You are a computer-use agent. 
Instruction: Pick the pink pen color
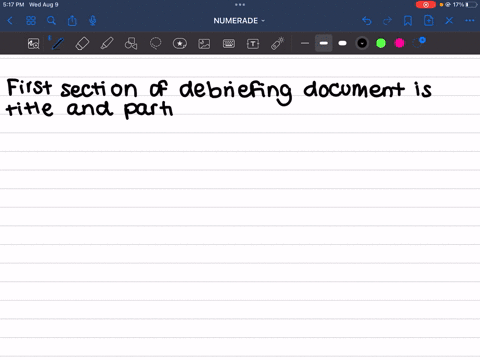pos(399,43)
